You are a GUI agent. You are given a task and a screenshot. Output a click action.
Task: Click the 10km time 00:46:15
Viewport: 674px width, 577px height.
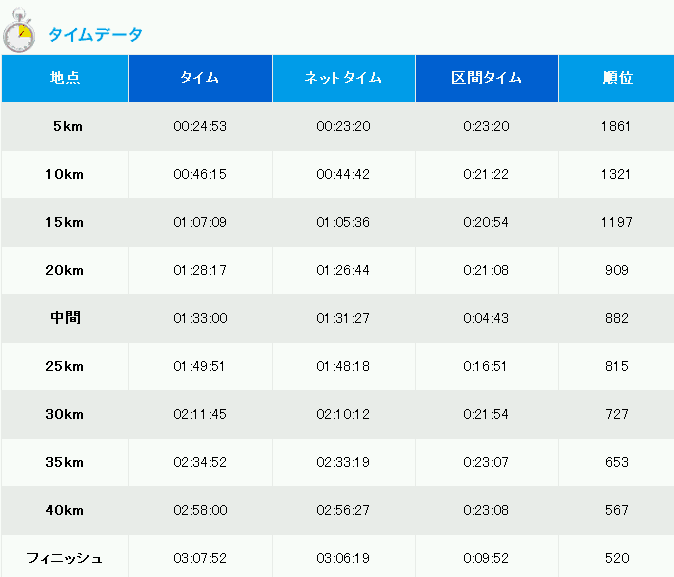point(200,174)
